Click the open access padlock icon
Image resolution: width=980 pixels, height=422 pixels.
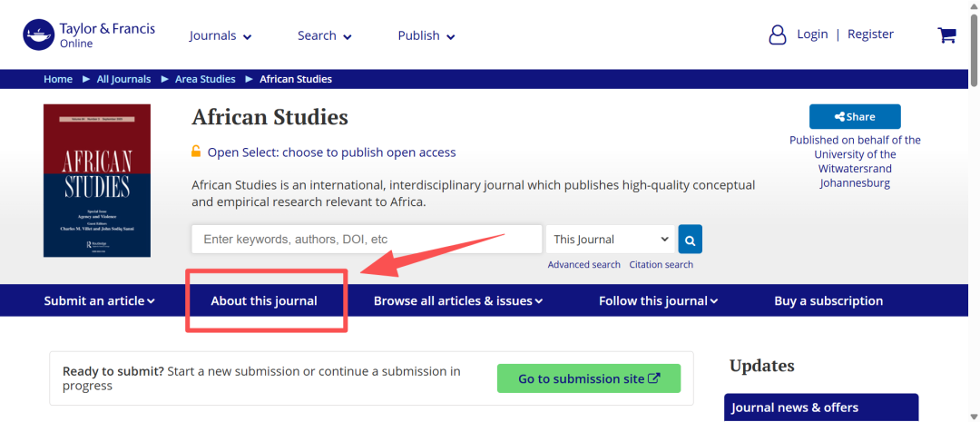pyautogui.click(x=196, y=152)
